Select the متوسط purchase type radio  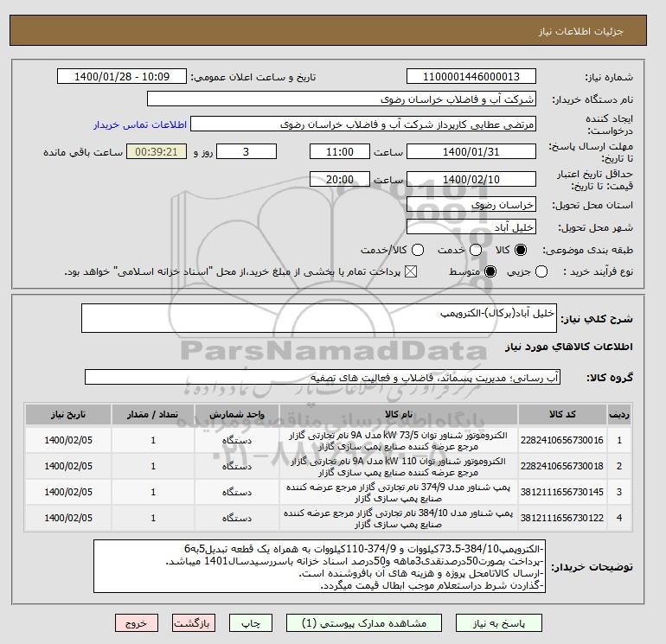[x=490, y=271]
